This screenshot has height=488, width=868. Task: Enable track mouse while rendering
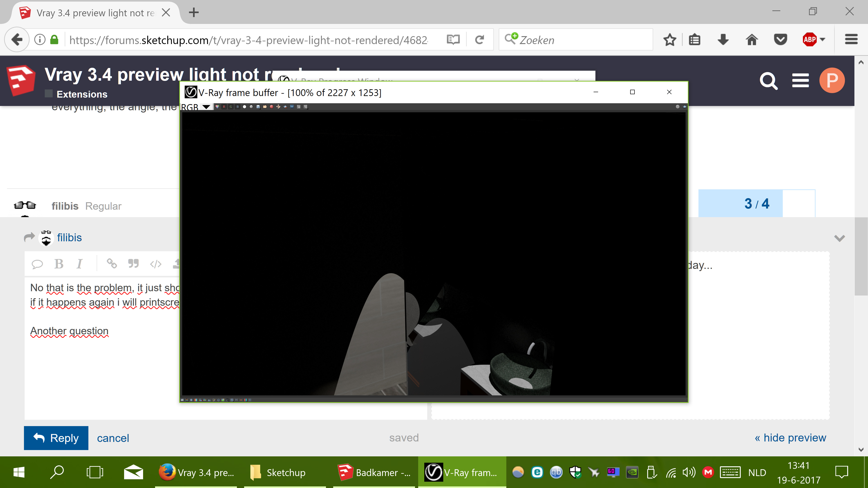tap(278, 107)
